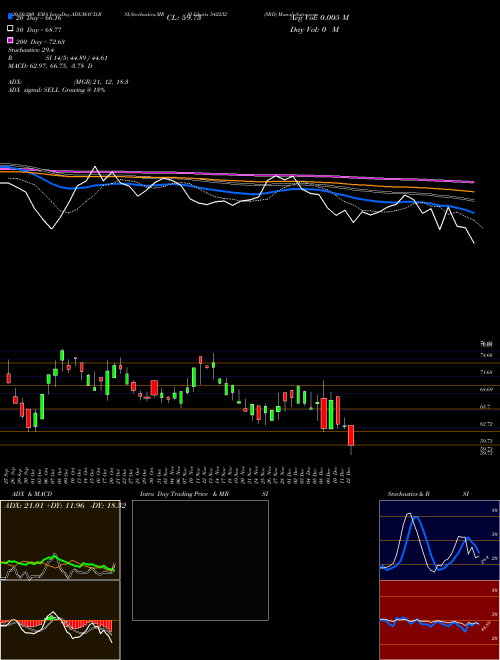Screen dimensions: 500x660
Task: Click the 71.68 price axis label
Action: point(487,373)
